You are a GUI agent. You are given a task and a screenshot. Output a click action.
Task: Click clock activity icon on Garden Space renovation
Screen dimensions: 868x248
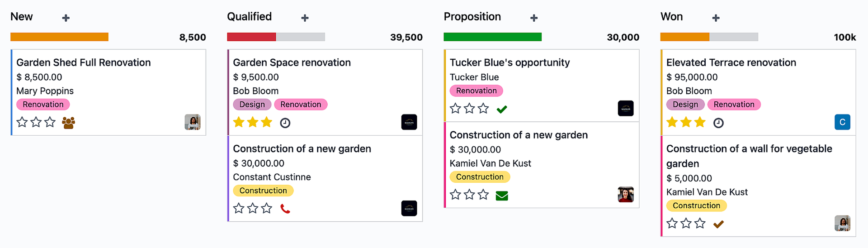[x=285, y=123]
